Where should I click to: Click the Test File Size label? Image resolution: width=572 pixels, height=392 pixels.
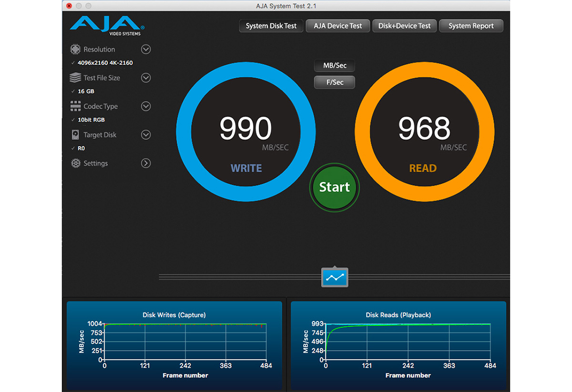pyautogui.click(x=102, y=78)
